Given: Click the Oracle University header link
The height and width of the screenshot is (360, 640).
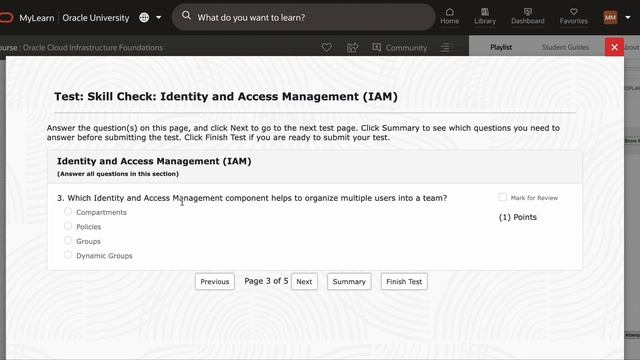Looking at the screenshot, I should tap(96, 18).
